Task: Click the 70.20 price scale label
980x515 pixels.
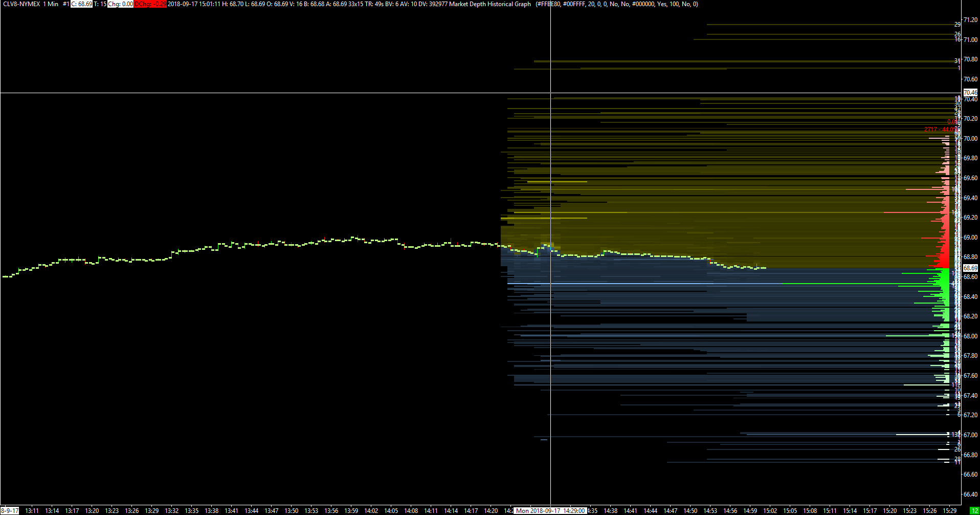Action: [970, 119]
